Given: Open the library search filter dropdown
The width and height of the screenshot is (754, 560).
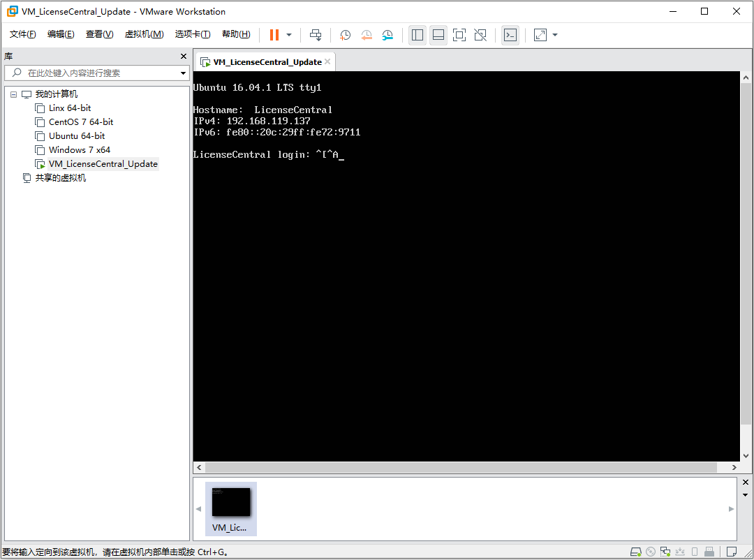Looking at the screenshot, I should pyautogui.click(x=183, y=73).
